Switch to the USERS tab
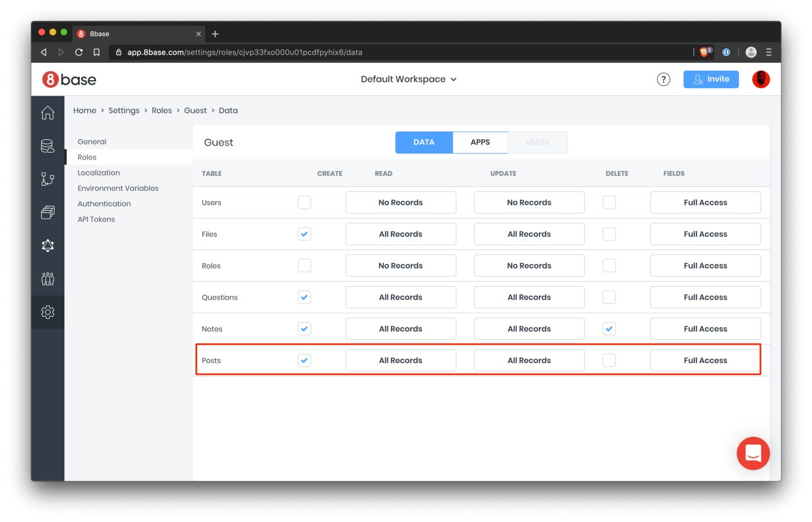Image resolution: width=812 pixels, height=522 pixels. (x=538, y=142)
